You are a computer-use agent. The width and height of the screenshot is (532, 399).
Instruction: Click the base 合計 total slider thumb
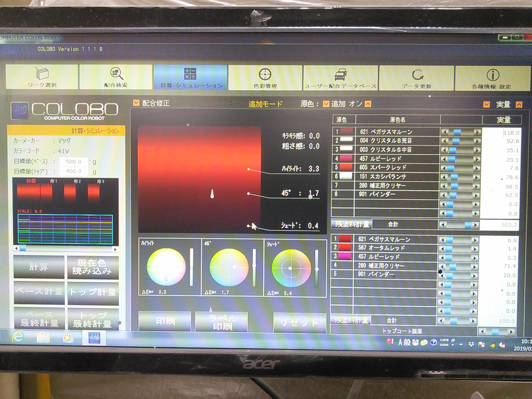click(468, 225)
